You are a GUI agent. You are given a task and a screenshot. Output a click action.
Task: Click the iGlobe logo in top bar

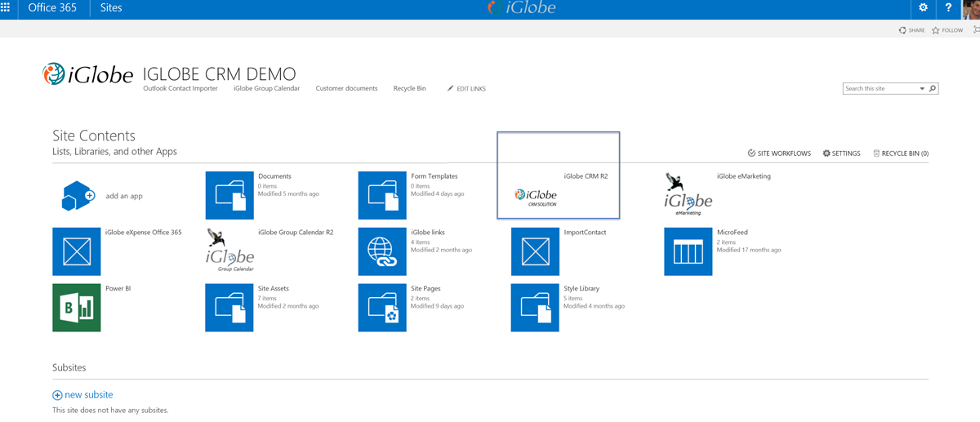pyautogui.click(x=521, y=8)
